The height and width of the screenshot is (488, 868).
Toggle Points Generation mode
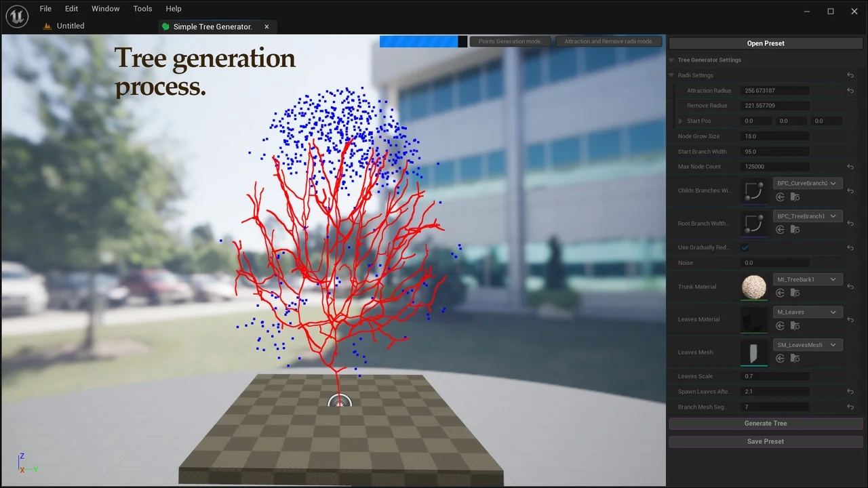coord(510,41)
